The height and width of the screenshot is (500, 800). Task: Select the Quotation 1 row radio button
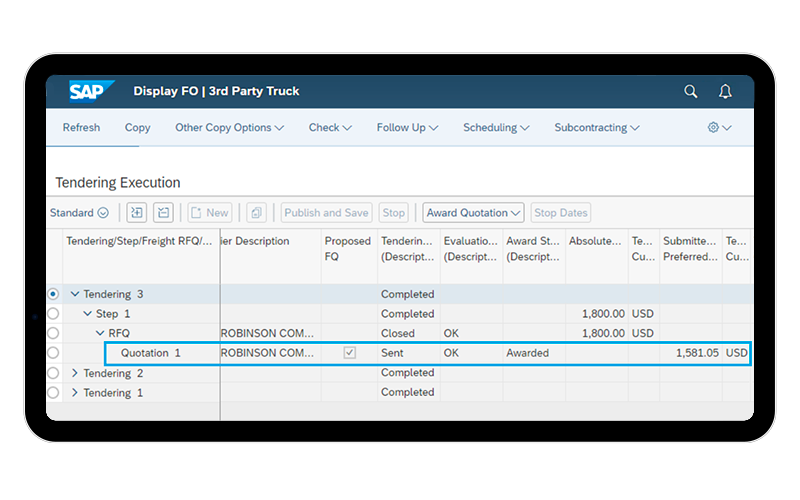[53, 353]
